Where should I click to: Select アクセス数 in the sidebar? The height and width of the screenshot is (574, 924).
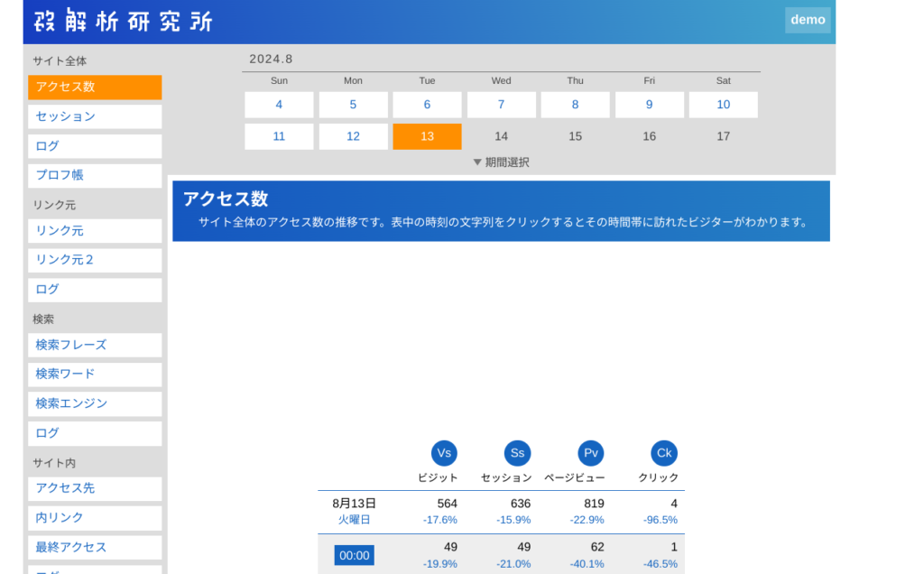[x=95, y=88]
